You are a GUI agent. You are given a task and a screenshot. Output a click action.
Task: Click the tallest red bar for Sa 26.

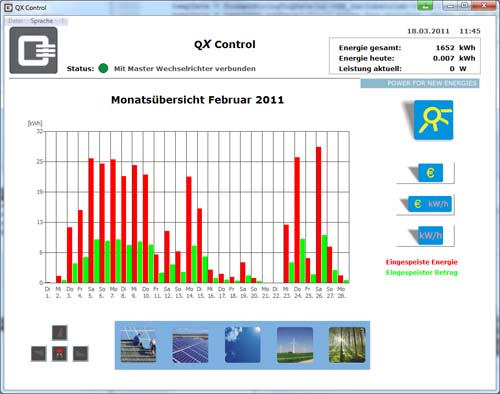(x=319, y=215)
